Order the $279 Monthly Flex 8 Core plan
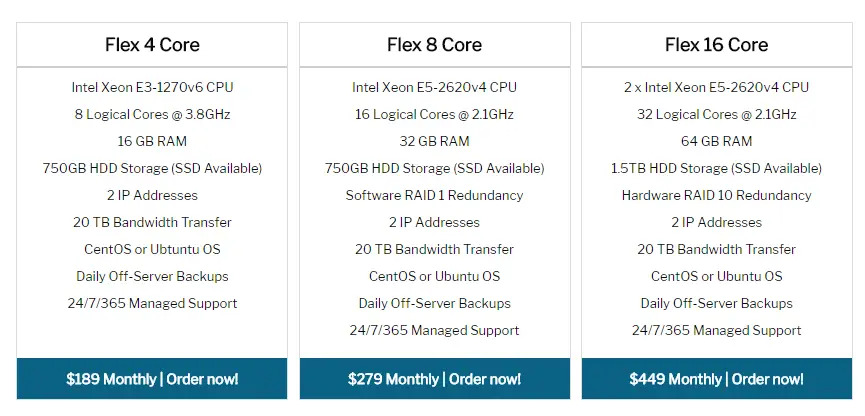Image resolution: width=865 pixels, height=416 pixels. [x=435, y=379]
